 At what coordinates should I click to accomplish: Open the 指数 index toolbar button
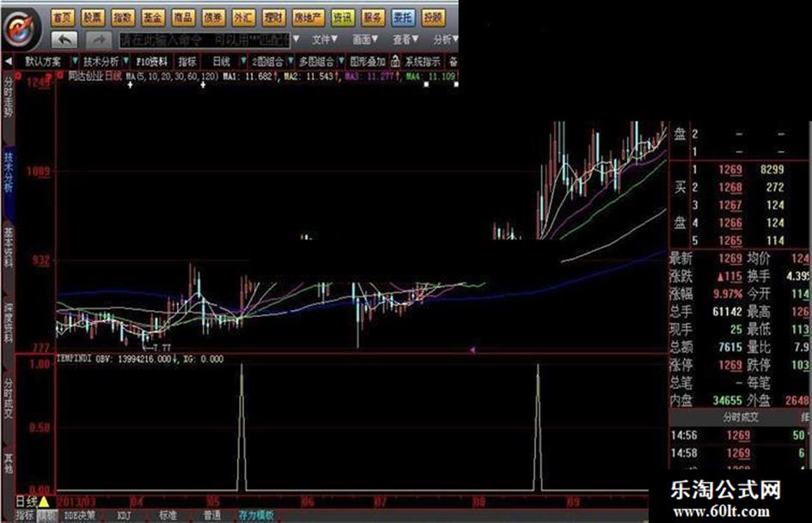(123, 18)
